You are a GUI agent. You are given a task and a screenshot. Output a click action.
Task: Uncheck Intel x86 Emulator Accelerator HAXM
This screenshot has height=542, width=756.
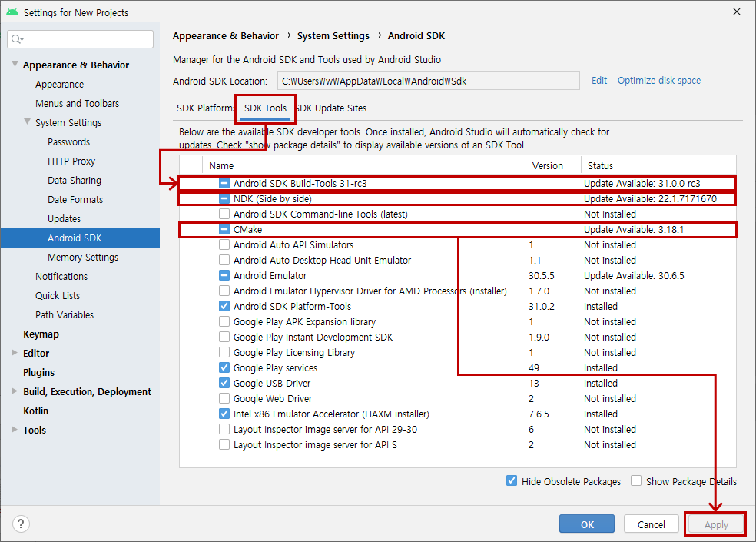(224, 414)
